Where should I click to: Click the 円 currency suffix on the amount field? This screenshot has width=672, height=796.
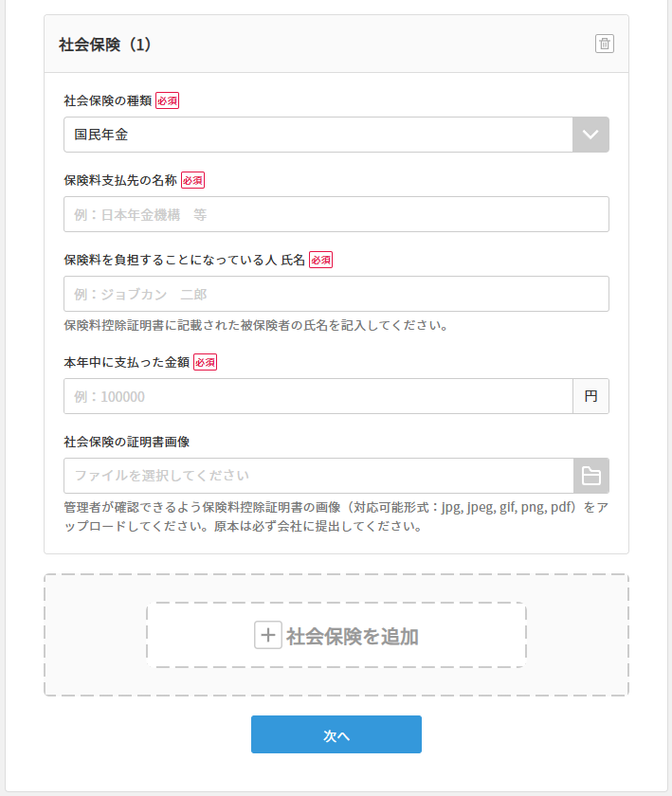tap(593, 395)
